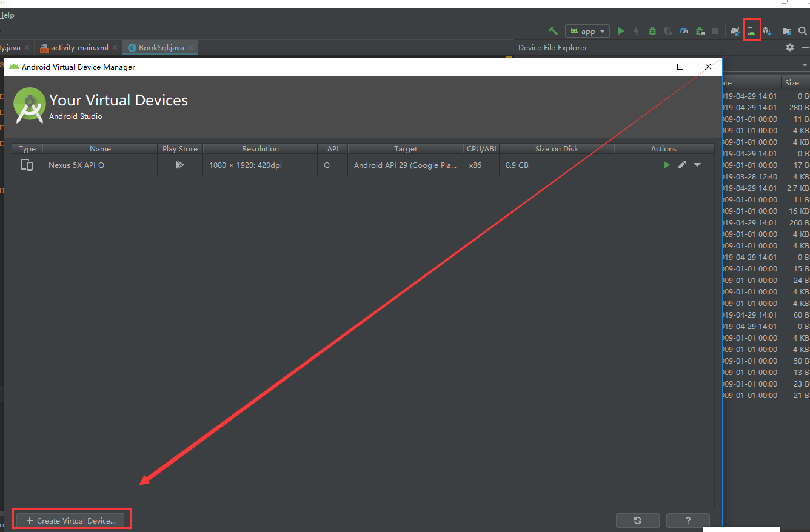Click the Actions column header
Screen dimensions: 810x532
664,148
